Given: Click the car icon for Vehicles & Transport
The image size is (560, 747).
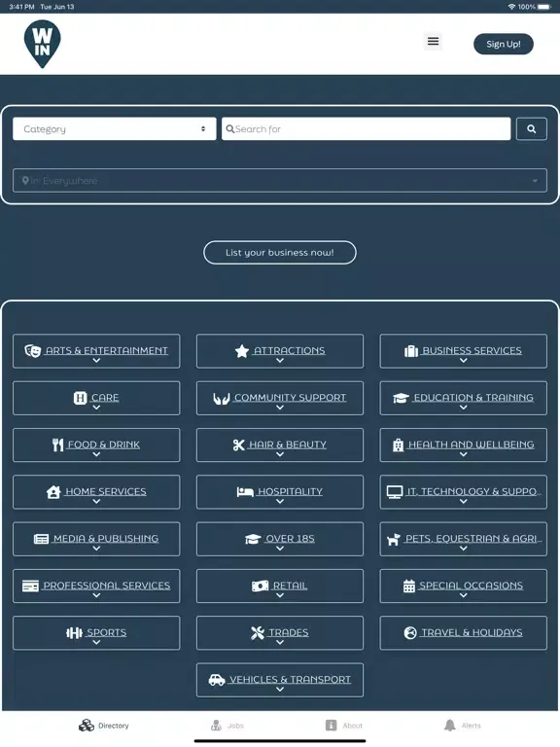Looking at the screenshot, I should [217, 680].
